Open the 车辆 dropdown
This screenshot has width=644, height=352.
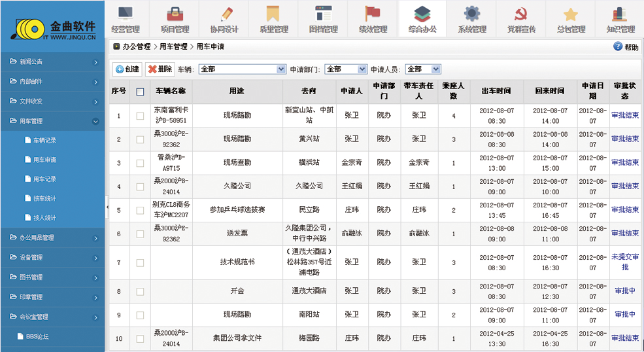[x=281, y=69]
